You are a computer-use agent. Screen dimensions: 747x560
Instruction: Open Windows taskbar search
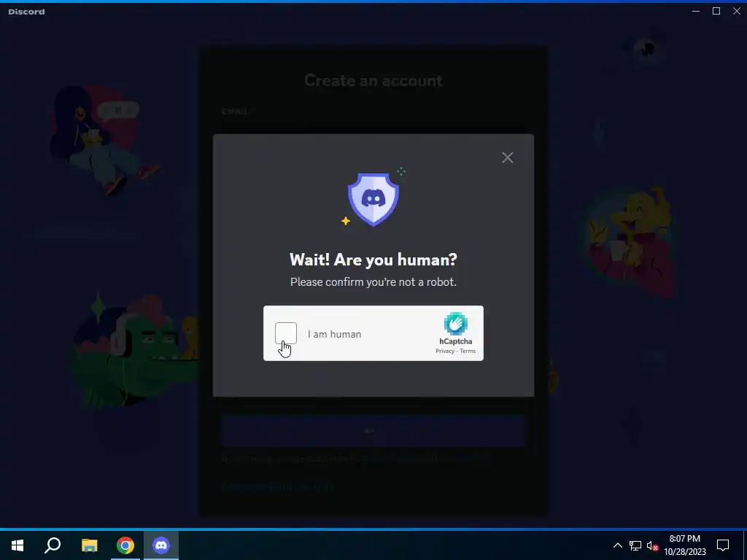tap(53, 545)
